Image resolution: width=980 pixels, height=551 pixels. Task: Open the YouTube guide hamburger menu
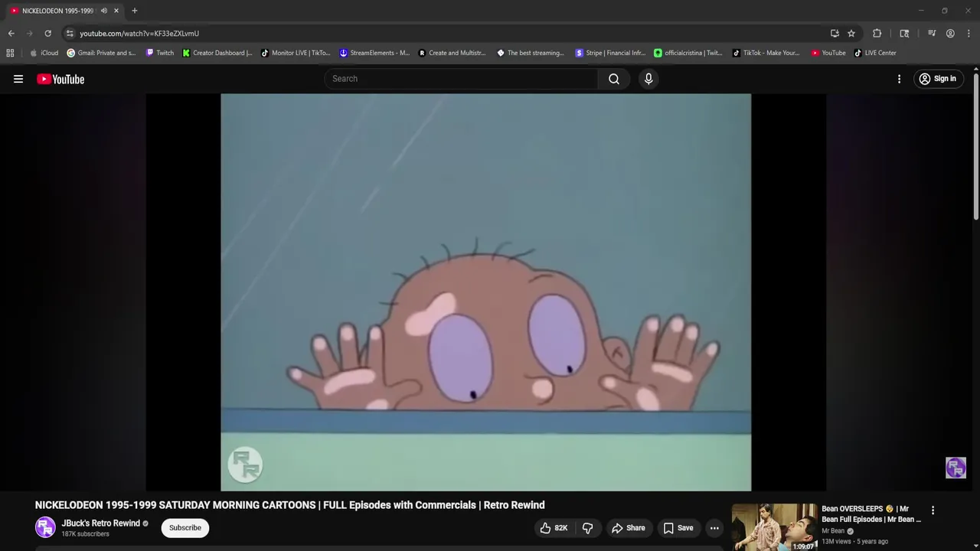point(18,79)
